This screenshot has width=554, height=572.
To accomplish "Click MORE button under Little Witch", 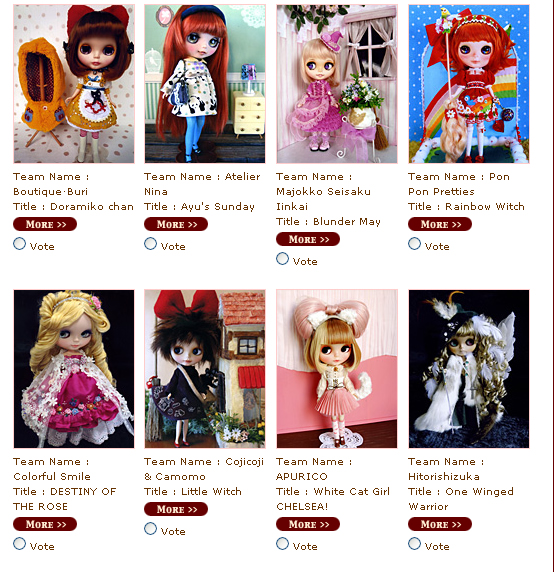I will [176, 509].
